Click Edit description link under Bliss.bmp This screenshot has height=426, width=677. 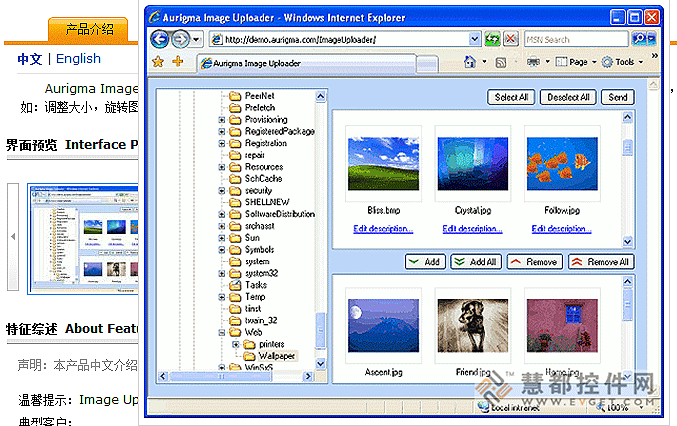coord(384,229)
